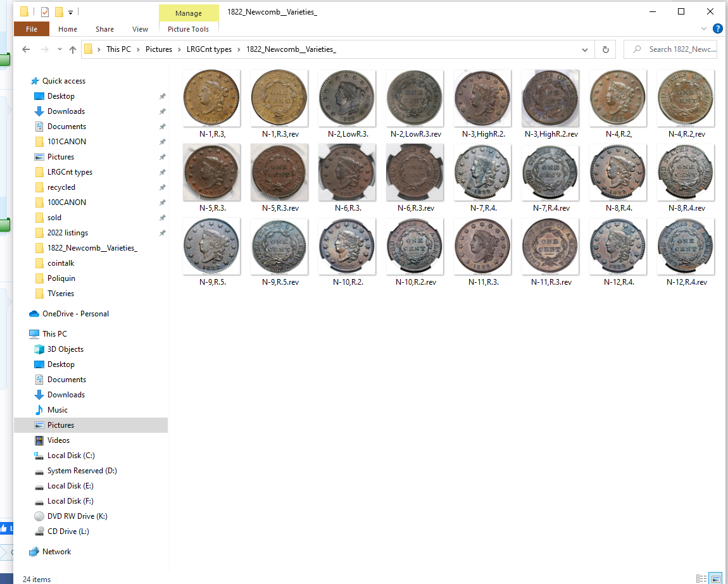Open Music folder in sidebar
This screenshot has height=584, width=728.
point(57,410)
